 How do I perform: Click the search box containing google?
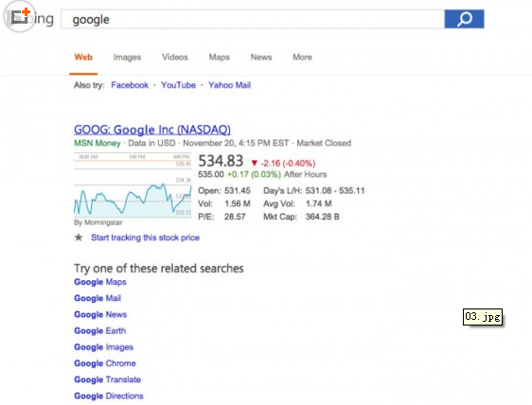(253, 19)
